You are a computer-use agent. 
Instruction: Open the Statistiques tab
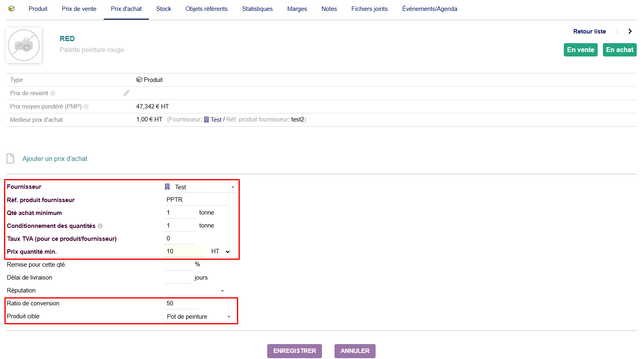pyautogui.click(x=258, y=9)
